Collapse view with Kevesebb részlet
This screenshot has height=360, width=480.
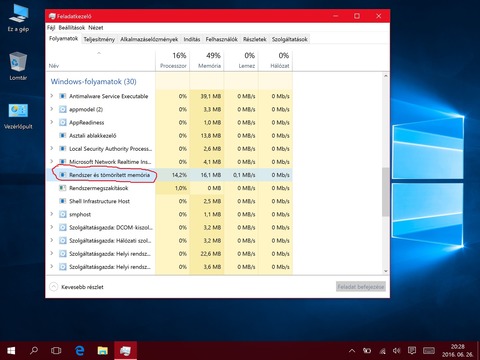(x=77, y=287)
